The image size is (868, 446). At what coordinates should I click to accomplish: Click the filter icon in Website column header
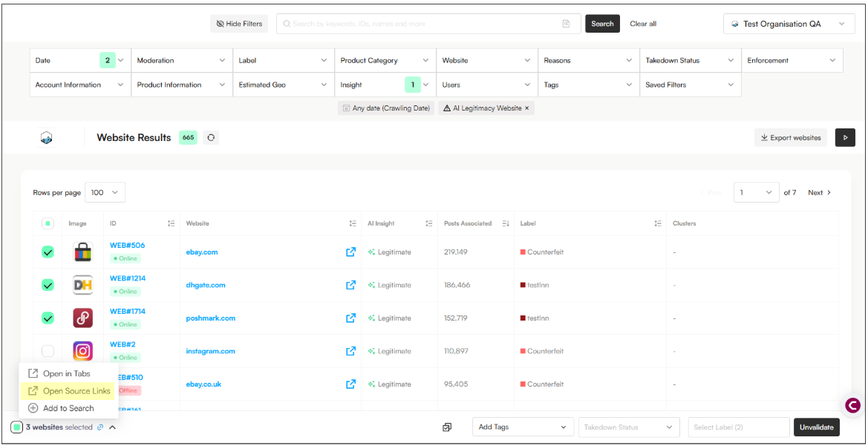coord(353,223)
